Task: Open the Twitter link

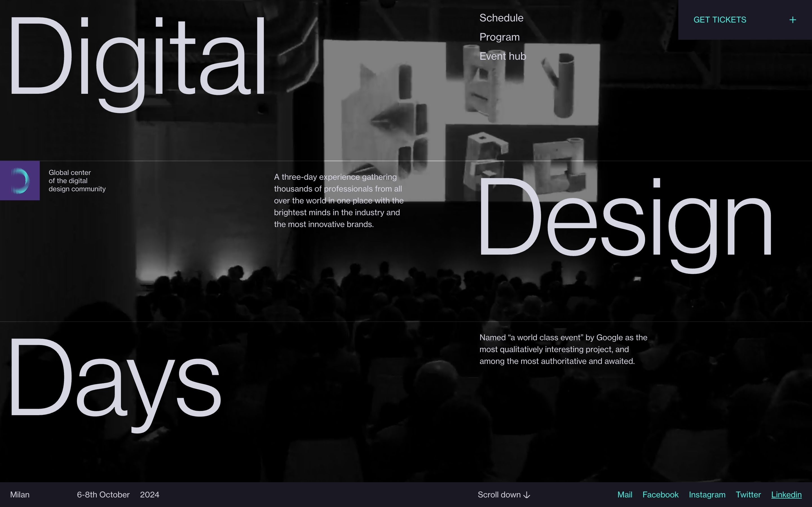Action: pyautogui.click(x=748, y=495)
